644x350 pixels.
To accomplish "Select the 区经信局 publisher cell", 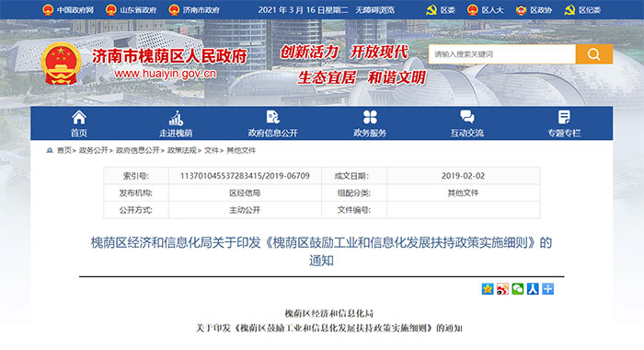I will (x=245, y=192).
